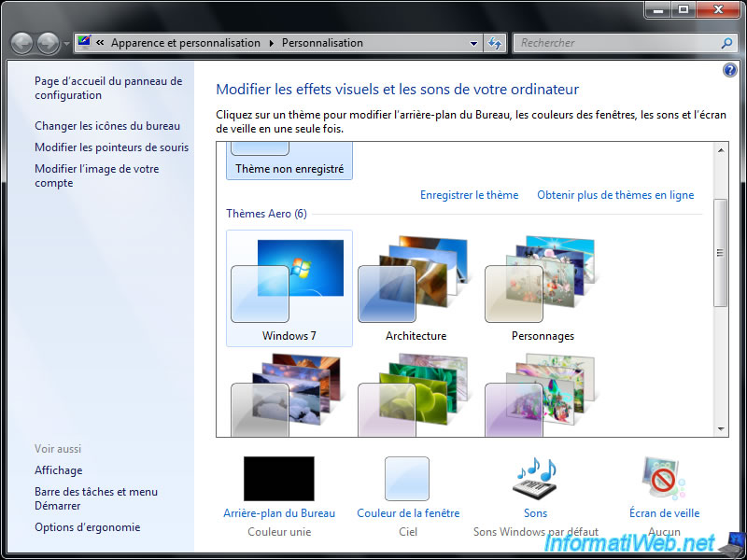Image resolution: width=747 pixels, height=560 pixels.
Task: Select the Architecture theme thumbnail
Action: (416, 288)
